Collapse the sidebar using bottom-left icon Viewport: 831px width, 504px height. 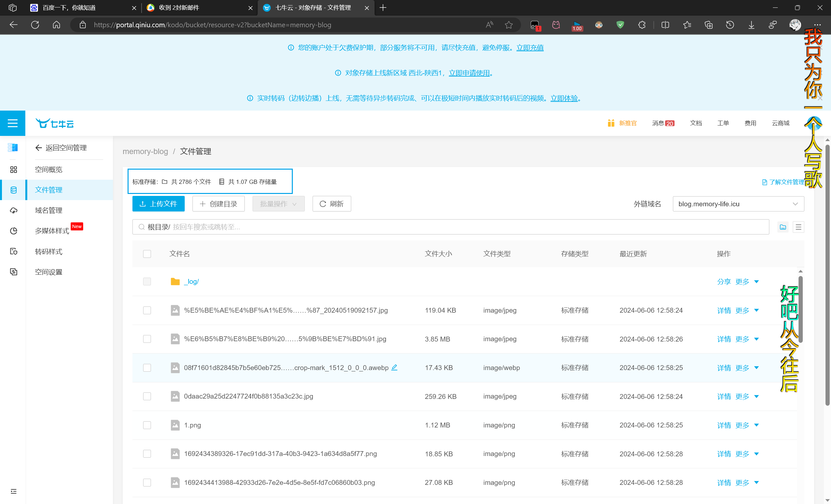[x=14, y=491]
